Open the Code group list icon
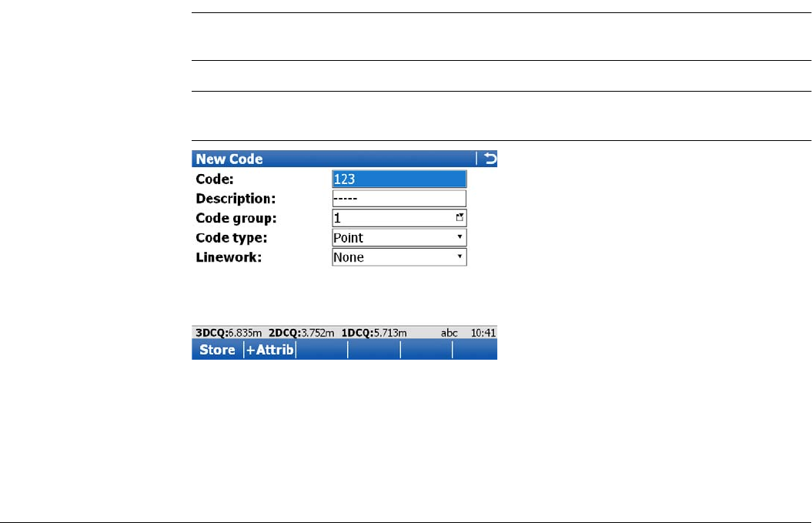 pos(459,217)
